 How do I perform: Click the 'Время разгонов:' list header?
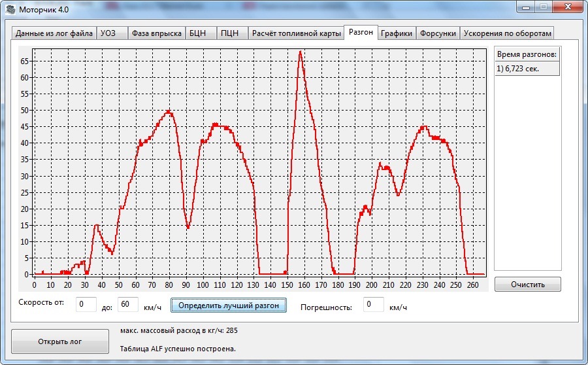point(527,54)
